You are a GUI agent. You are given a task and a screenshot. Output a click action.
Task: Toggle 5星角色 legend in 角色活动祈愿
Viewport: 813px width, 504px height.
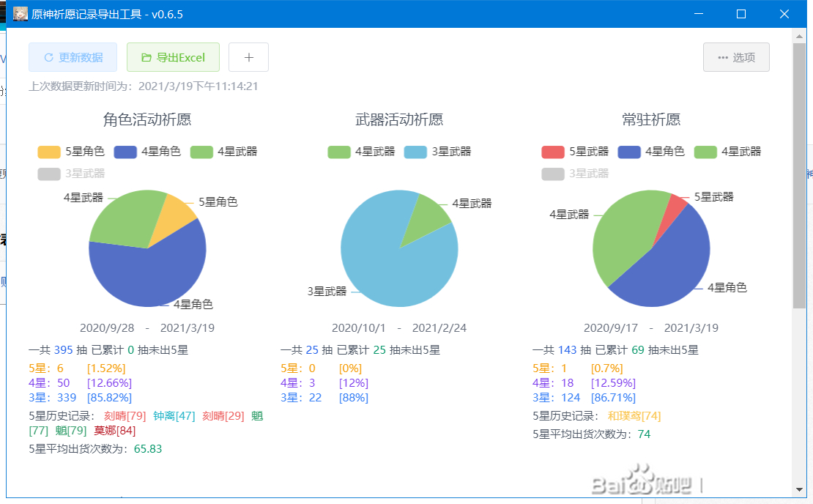coord(71,152)
